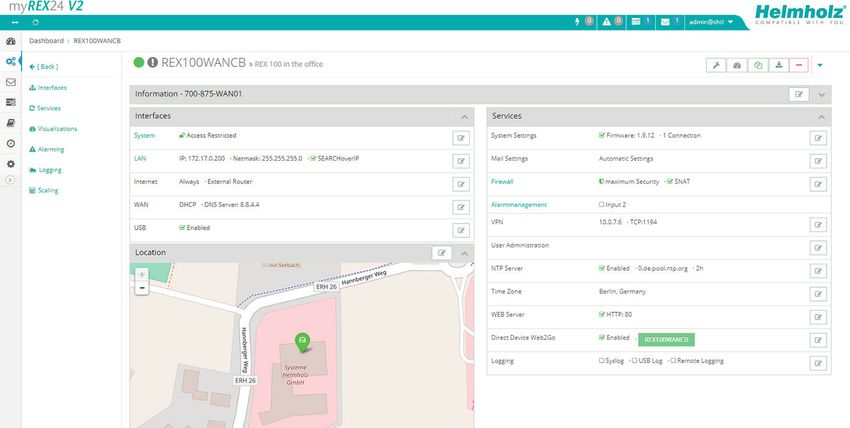Click the wrench configuration button

[x=716, y=66]
